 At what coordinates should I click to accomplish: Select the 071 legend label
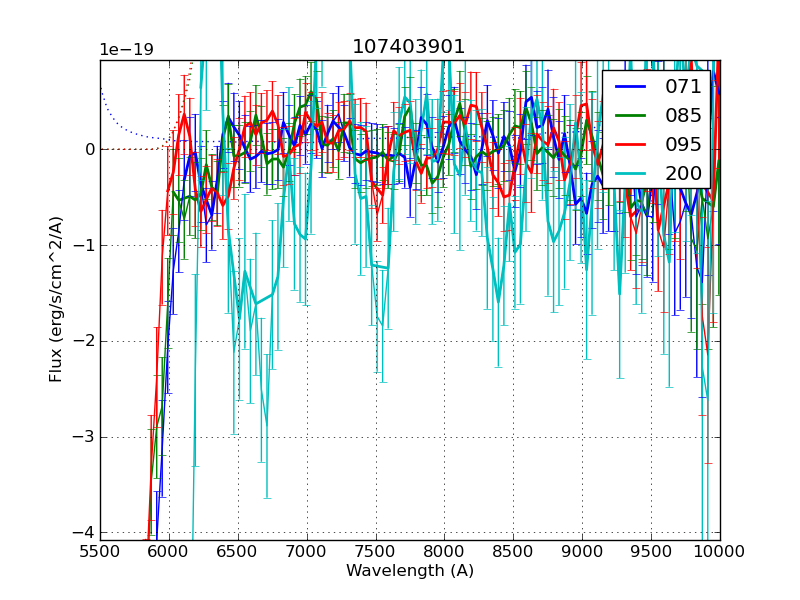click(683, 87)
